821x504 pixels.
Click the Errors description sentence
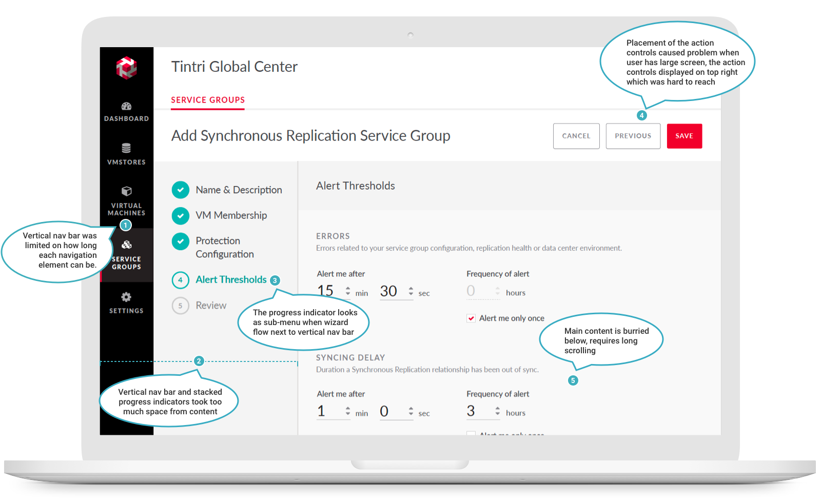(469, 248)
